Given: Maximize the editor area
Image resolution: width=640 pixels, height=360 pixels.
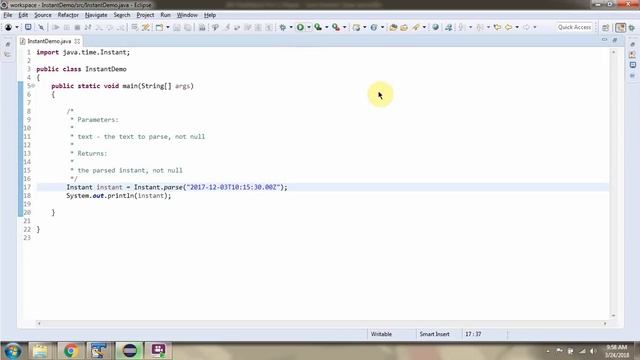Looking at the screenshot, I should tap(615, 40).
